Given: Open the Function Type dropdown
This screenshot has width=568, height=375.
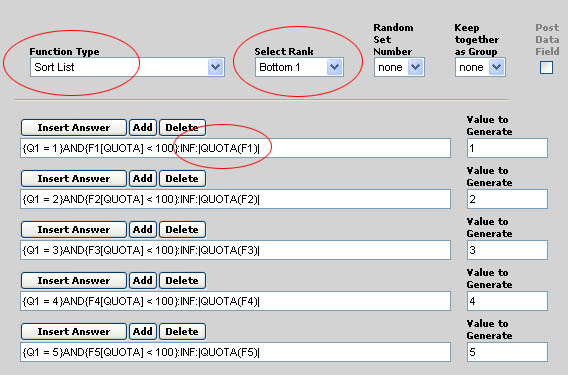Looking at the screenshot, I should [127, 67].
